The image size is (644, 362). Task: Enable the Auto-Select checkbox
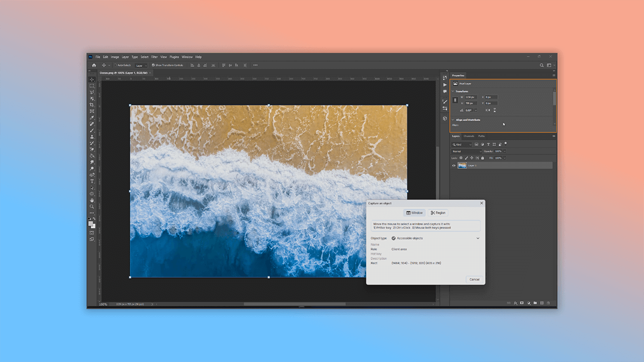pos(116,65)
